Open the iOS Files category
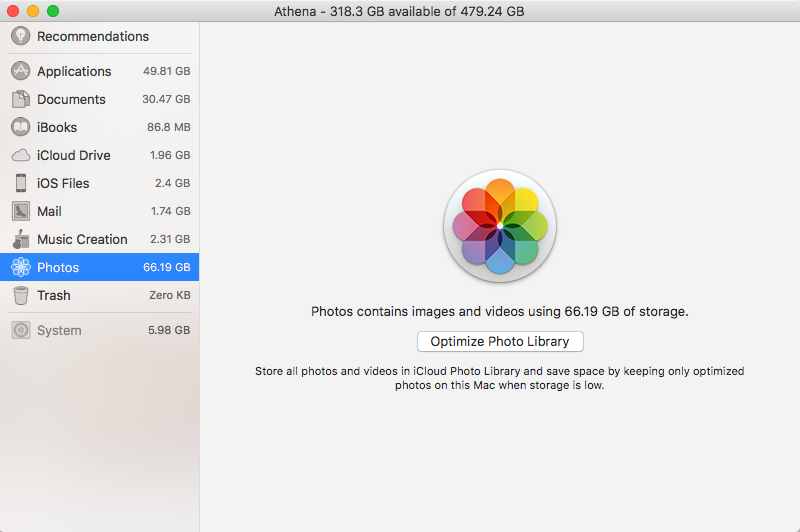Viewport: 800px width, 532px height. pos(63,183)
